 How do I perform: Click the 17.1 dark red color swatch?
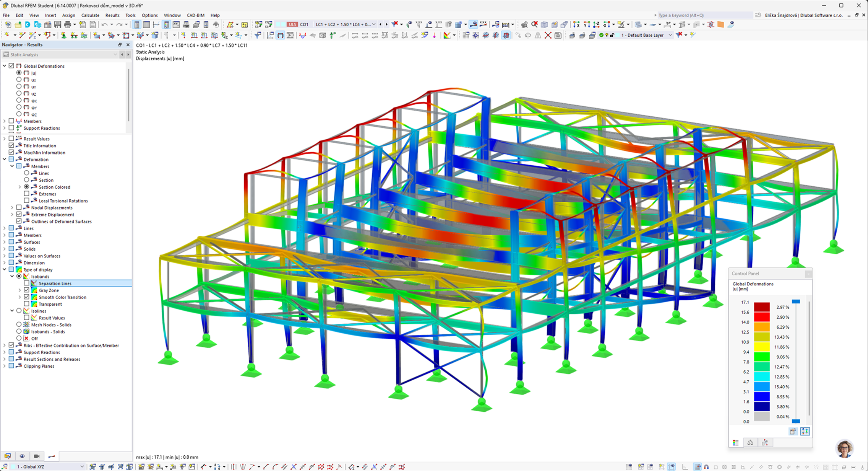762,307
